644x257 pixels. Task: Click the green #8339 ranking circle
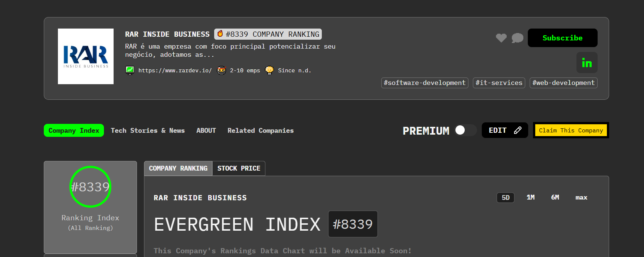tap(90, 187)
